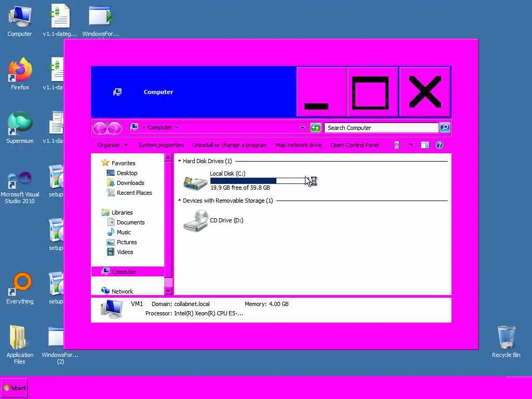Click 'Memory: 4.00 GB' in details pane
Image resolution: width=532 pixels, height=399 pixels.
pyautogui.click(x=267, y=304)
